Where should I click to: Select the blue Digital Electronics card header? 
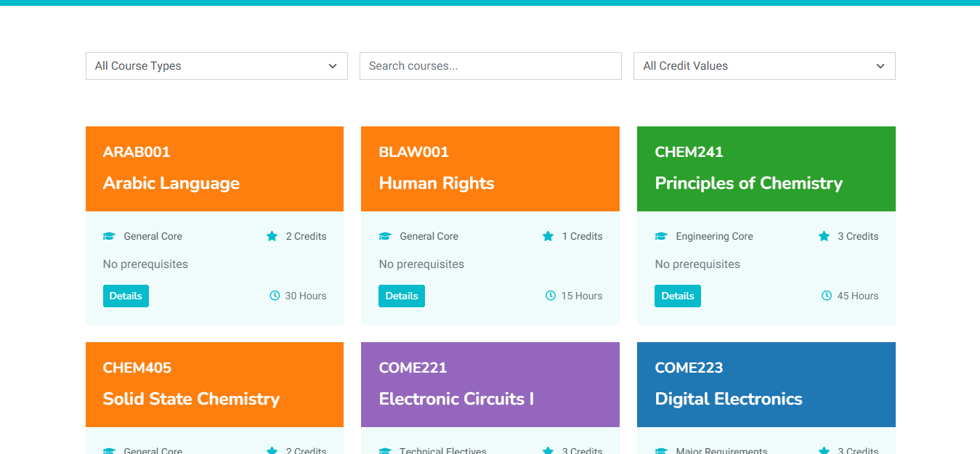pyautogui.click(x=766, y=384)
